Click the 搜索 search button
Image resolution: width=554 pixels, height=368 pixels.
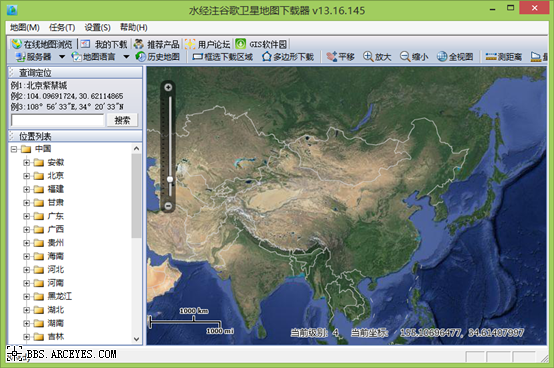122,120
